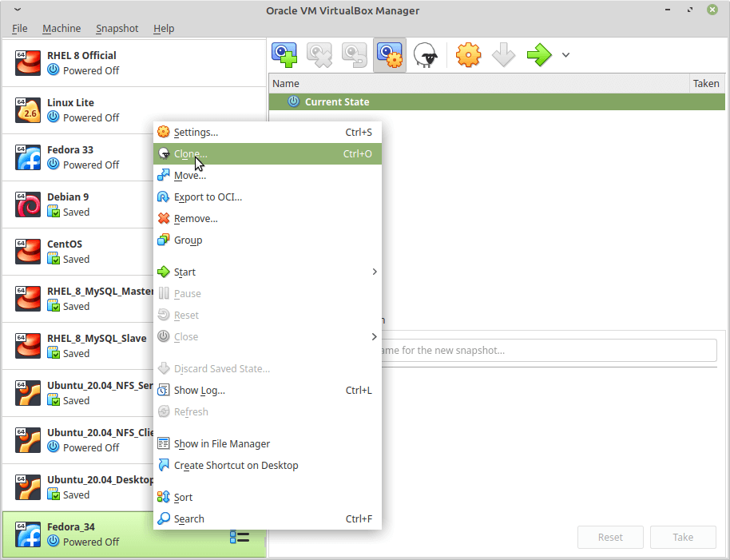730x560 pixels.
Task: Select the Ubuntu_20.04_NFS_Server VM icon
Action: tap(27, 393)
